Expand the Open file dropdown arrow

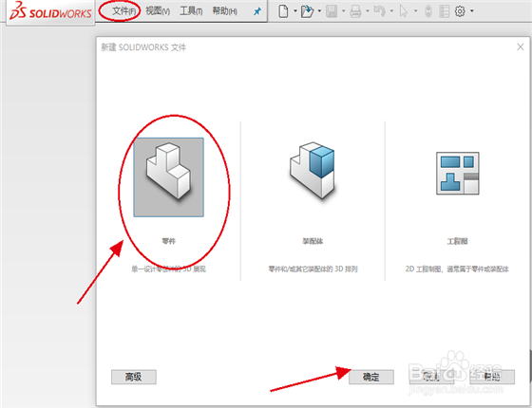click(319, 11)
